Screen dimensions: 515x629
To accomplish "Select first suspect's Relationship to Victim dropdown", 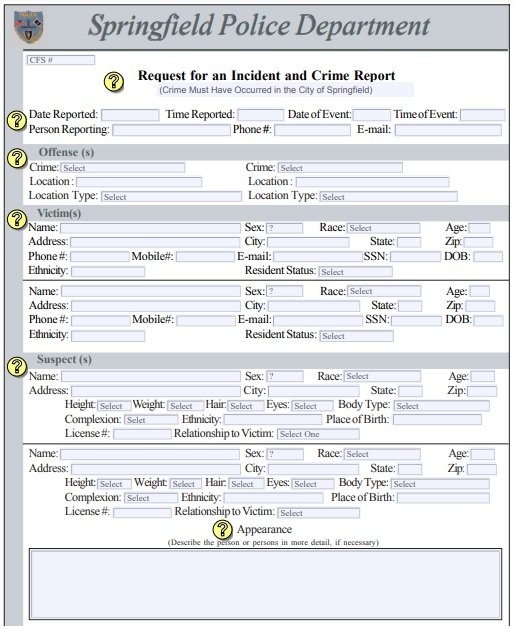I will point(318,434).
